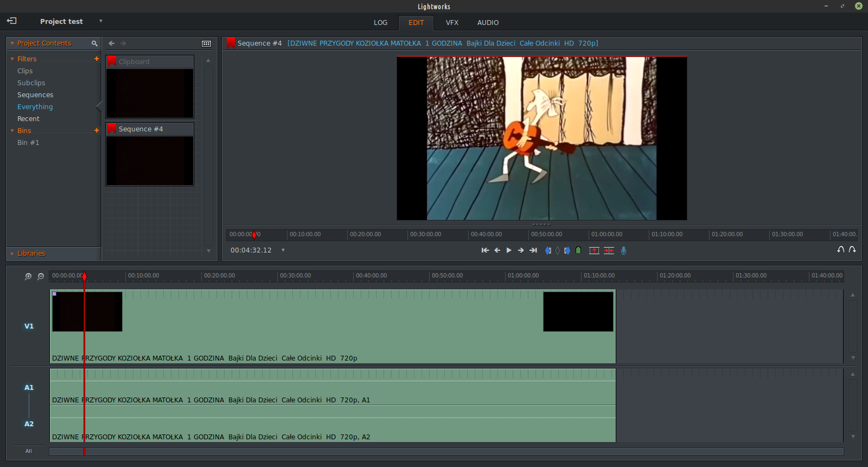Click the red timeline playhead marker
Image resolution: width=868 pixels, height=467 pixels.
[x=84, y=277]
